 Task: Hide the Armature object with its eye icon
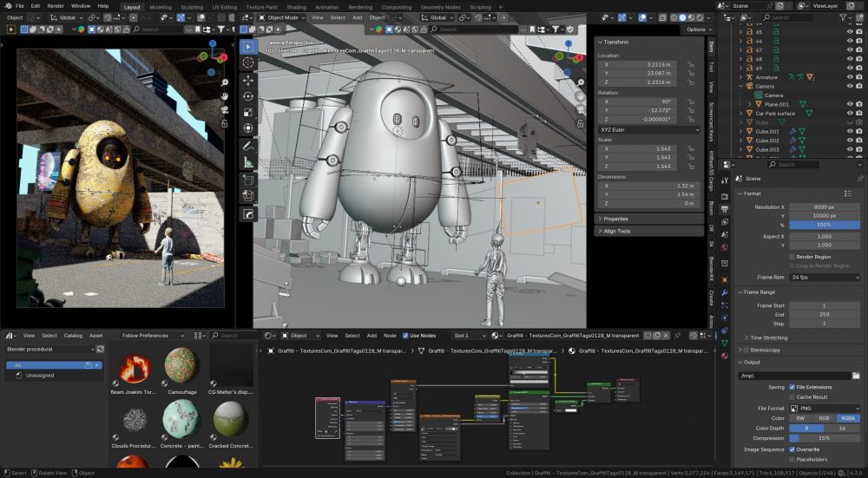850,77
